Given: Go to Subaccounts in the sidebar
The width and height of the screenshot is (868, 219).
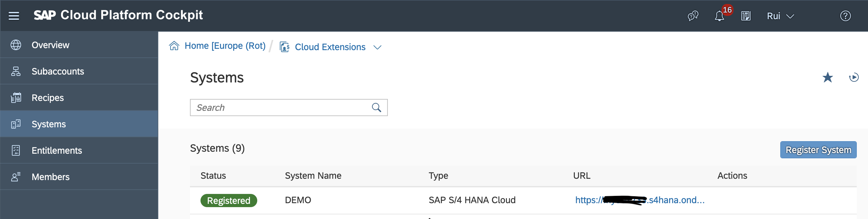Looking at the screenshot, I should (58, 72).
